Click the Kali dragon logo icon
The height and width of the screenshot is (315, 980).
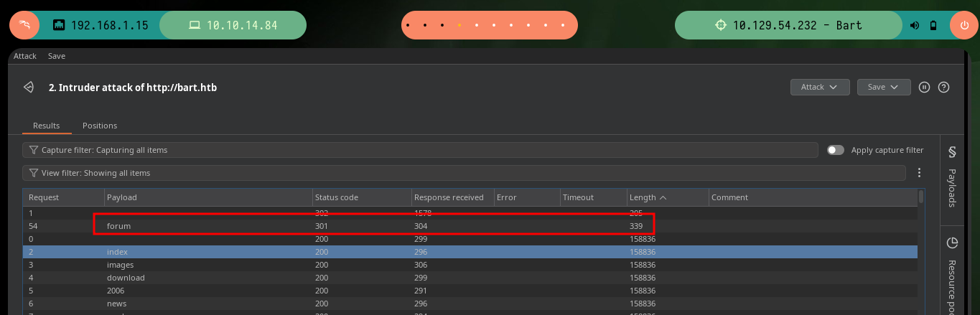click(x=24, y=25)
